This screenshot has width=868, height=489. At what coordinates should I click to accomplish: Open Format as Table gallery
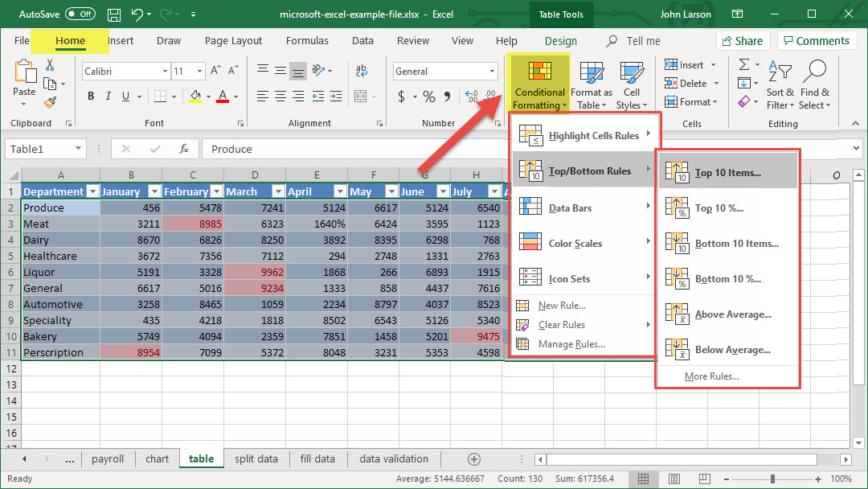592,86
